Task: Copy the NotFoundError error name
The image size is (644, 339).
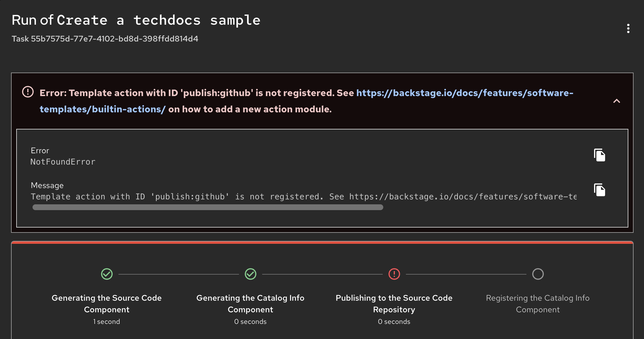Action: (x=599, y=155)
